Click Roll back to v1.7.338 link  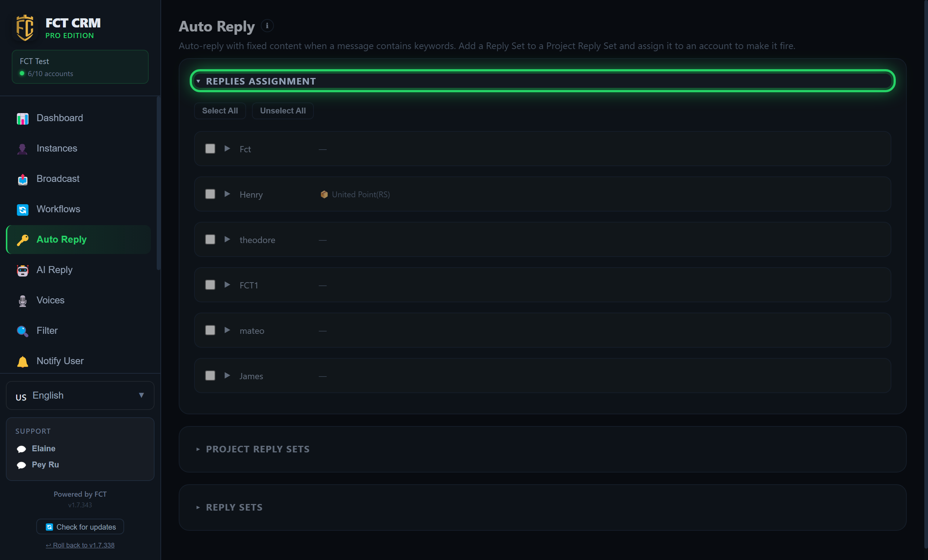[x=80, y=545]
